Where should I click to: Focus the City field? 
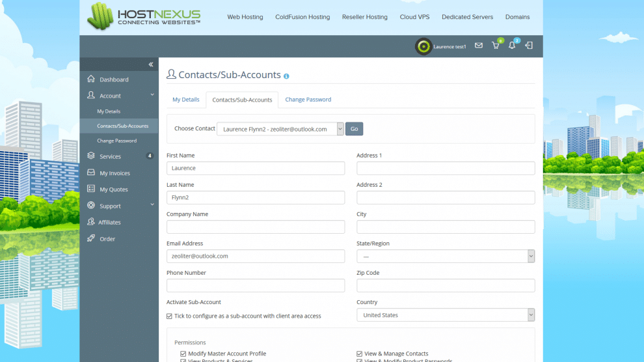pyautogui.click(x=446, y=227)
